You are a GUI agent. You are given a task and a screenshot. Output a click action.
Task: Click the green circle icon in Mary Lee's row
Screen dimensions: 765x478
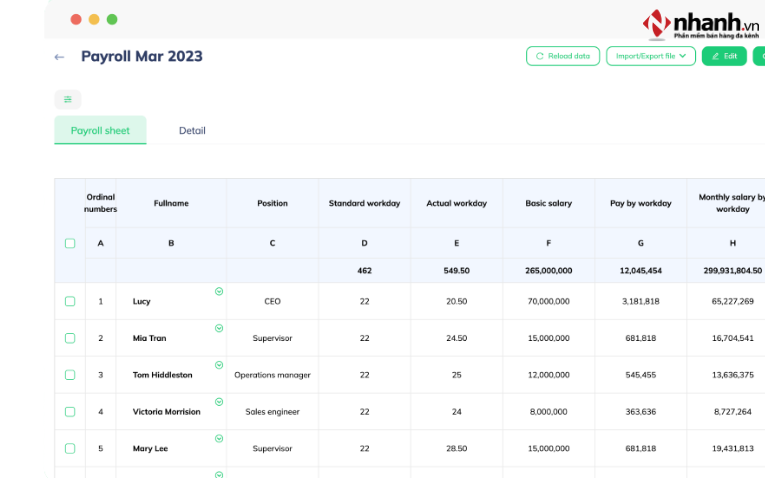tap(219, 438)
